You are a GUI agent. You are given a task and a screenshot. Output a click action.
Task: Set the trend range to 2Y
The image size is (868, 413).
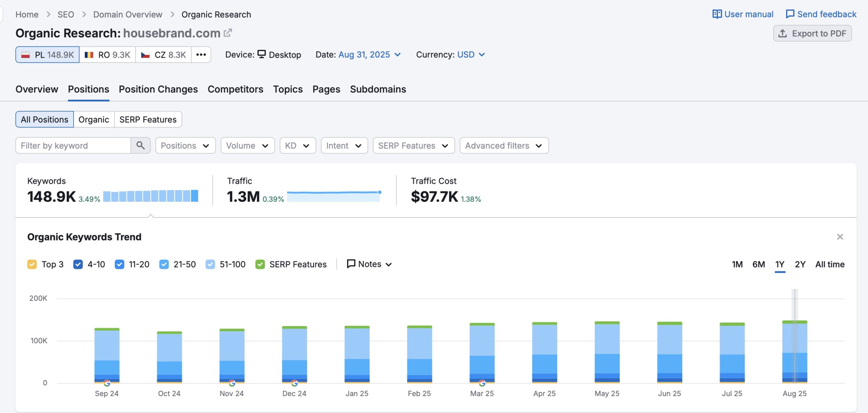pos(800,264)
